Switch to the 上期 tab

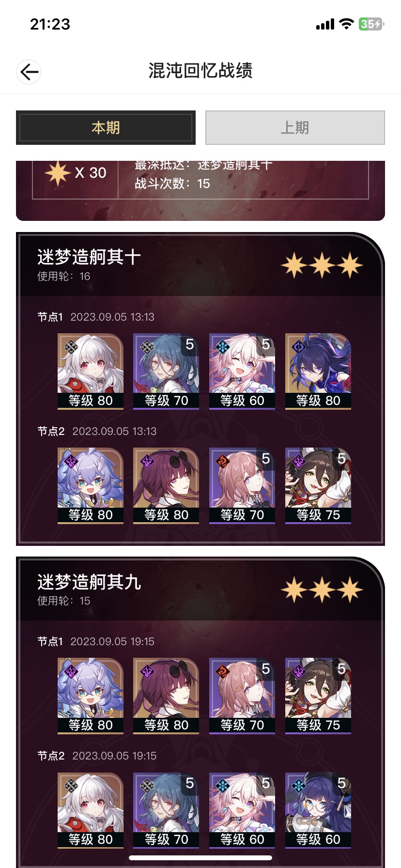[295, 127]
